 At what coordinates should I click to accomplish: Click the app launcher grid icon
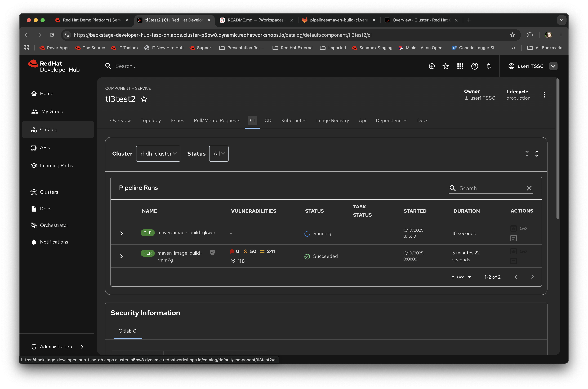pyautogui.click(x=460, y=66)
